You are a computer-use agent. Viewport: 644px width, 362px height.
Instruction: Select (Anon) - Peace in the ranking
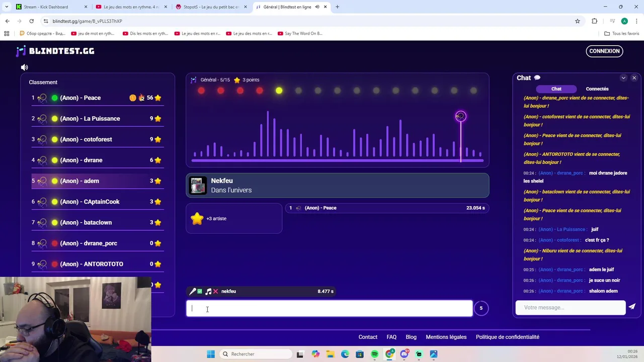97,98
